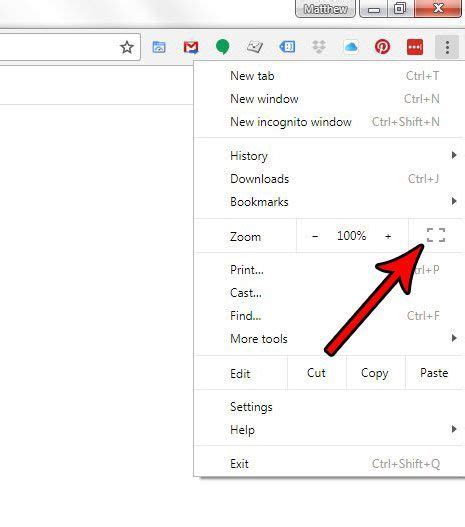The image size is (465, 527).
Task: Open the Pinterest extension icon
Action: click(383, 47)
